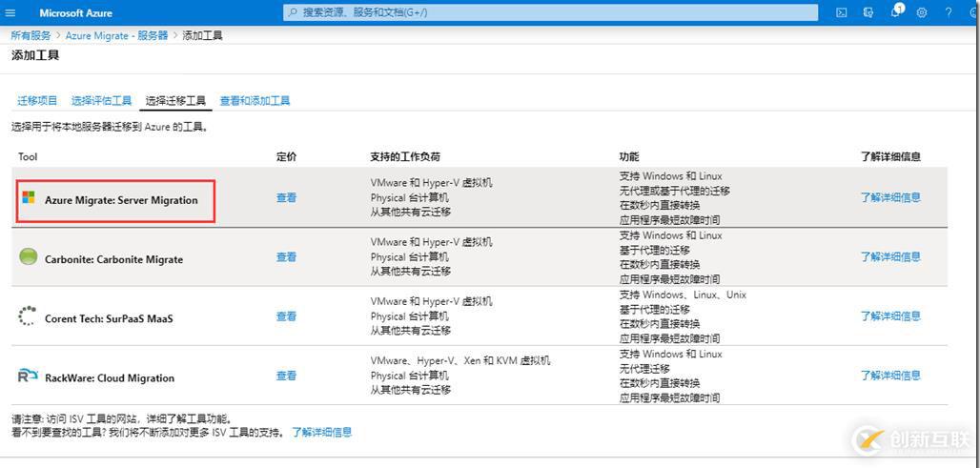
Task: View pricing 查看 for Azure Migrate
Action: click(286, 197)
